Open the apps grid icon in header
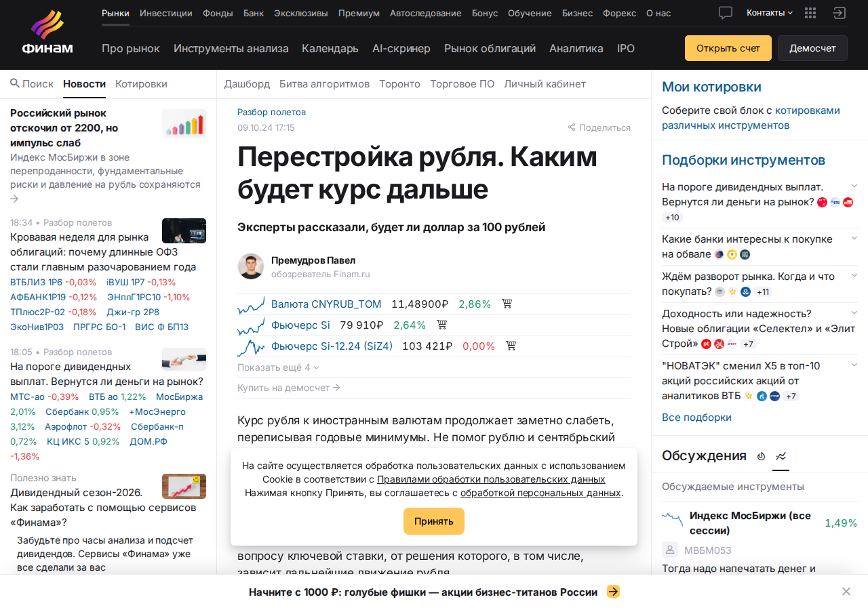 810,13
